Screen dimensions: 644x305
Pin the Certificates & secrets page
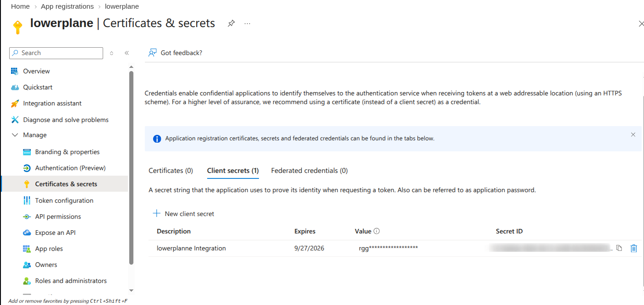pos(231,23)
